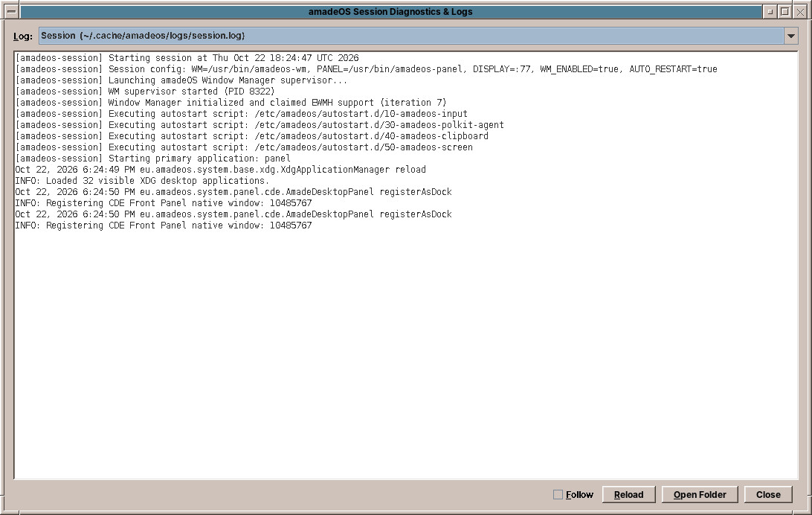812x515 pixels.
Task: Click the window title 'amadeOS Session Diagnostics & Logs'
Action: point(390,11)
